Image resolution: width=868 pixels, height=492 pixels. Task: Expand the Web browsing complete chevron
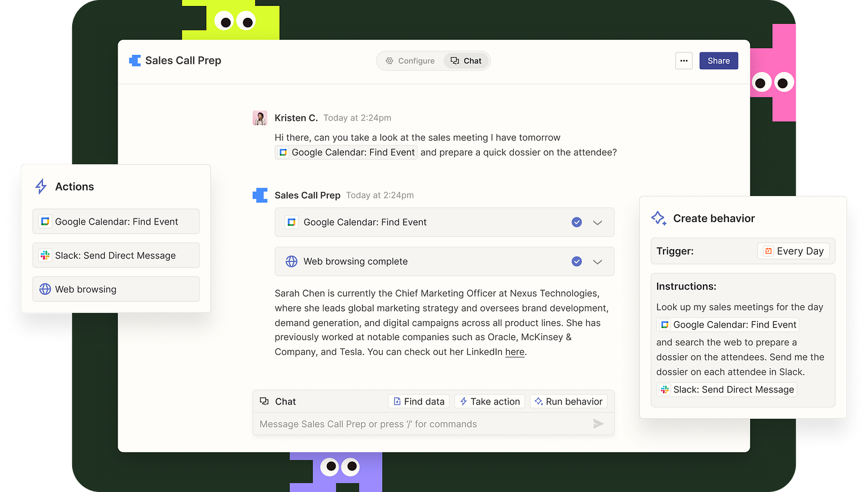pyautogui.click(x=597, y=261)
